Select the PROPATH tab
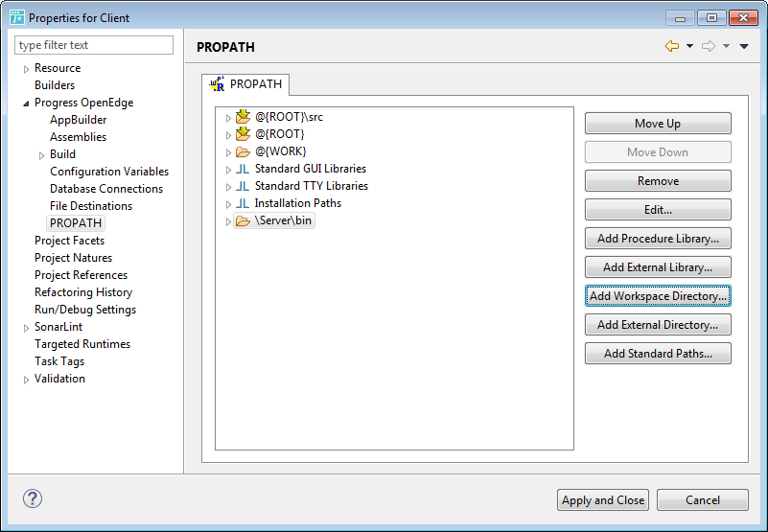 click(x=245, y=84)
